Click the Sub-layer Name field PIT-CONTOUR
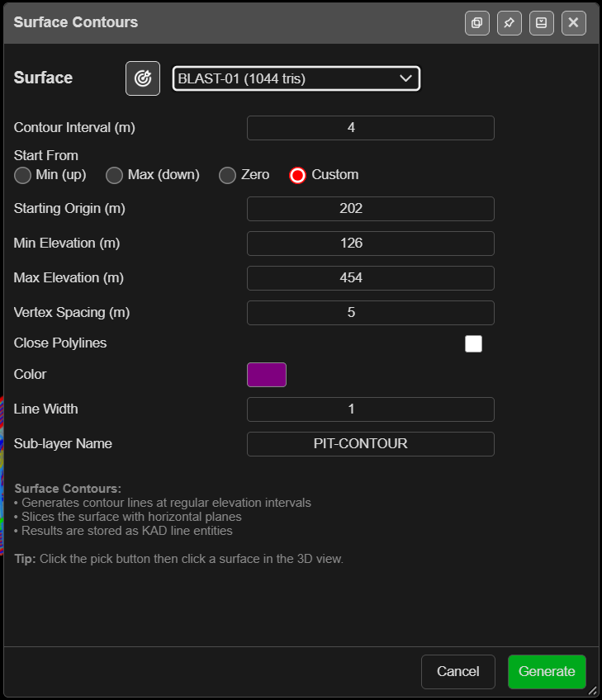 coord(370,444)
